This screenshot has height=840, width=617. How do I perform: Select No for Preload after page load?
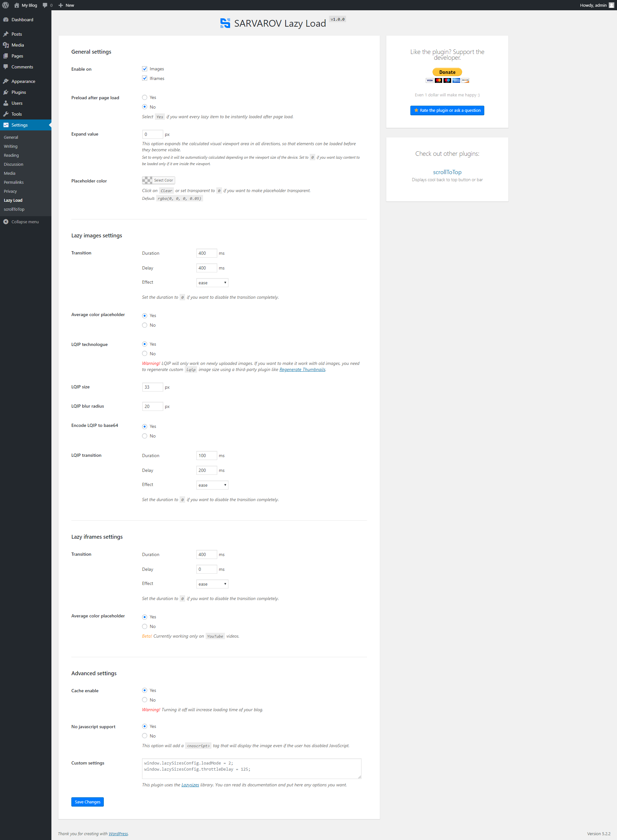coord(145,107)
